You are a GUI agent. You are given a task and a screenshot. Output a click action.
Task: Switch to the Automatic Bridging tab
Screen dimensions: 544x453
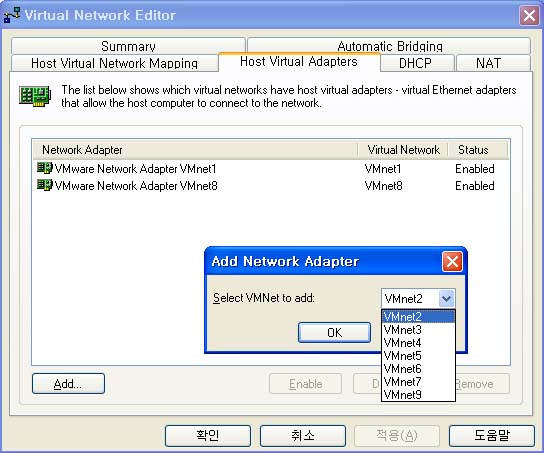click(389, 46)
